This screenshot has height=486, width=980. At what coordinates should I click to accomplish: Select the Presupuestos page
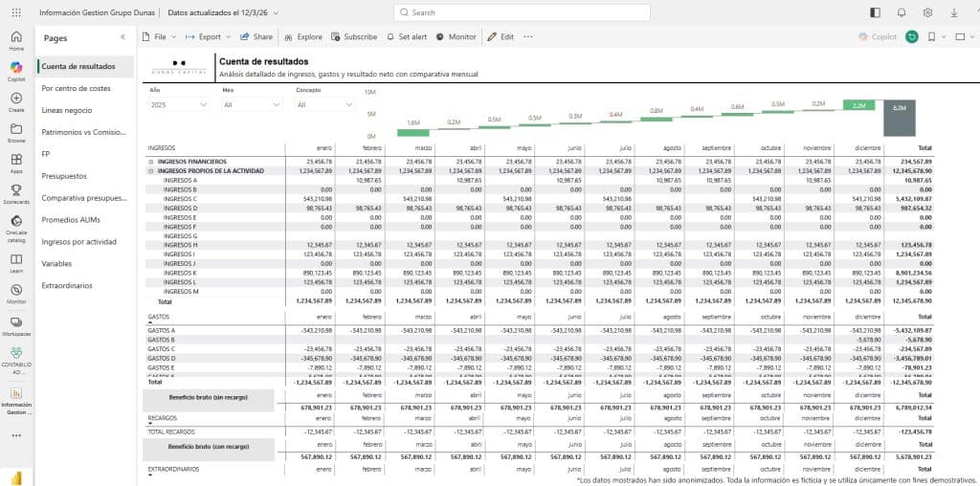click(x=85, y=176)
